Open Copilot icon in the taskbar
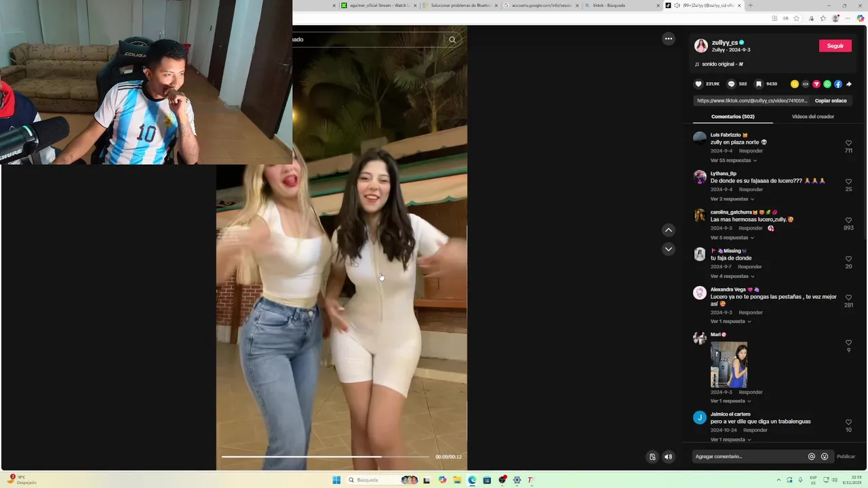Image resolution: width=868 pixels, height=488 pixels. 442,480
